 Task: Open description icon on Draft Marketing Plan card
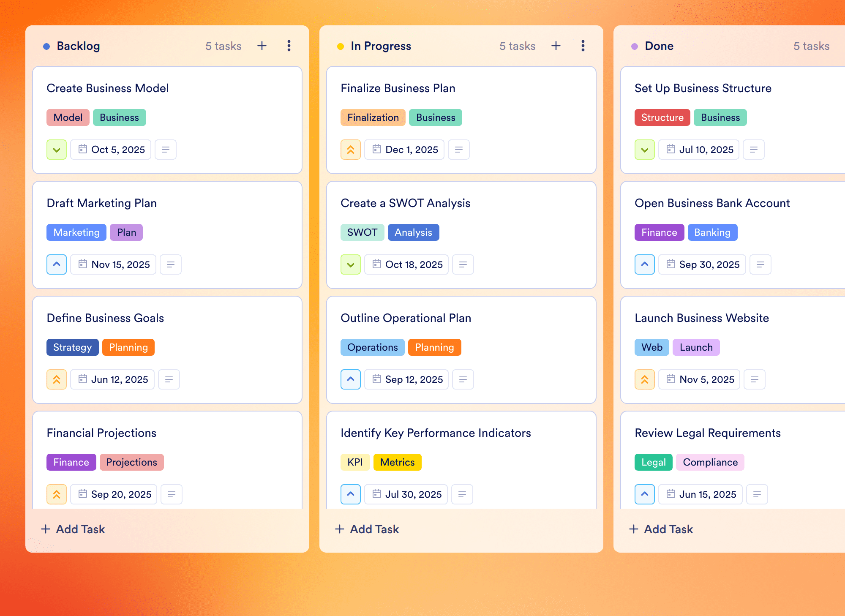coord(171,264)
